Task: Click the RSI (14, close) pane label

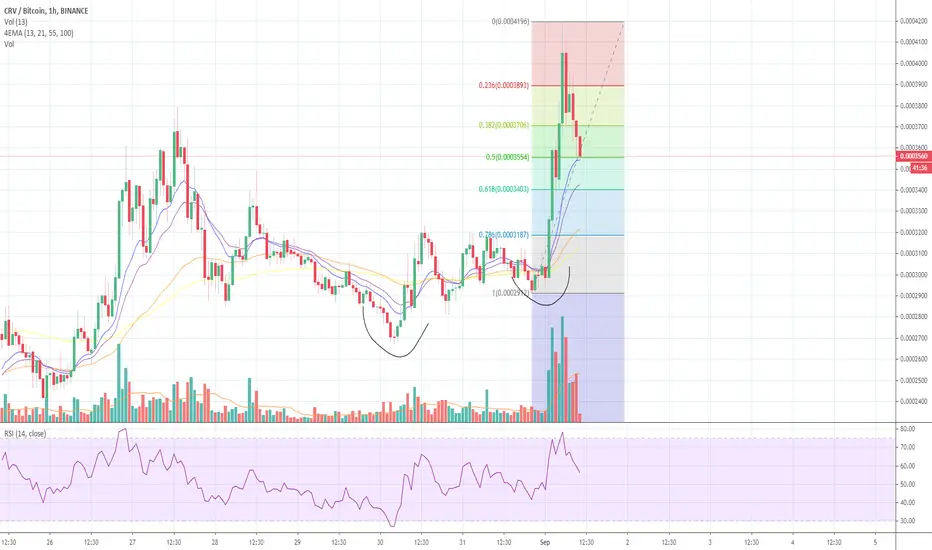Action: pos(25,434)
